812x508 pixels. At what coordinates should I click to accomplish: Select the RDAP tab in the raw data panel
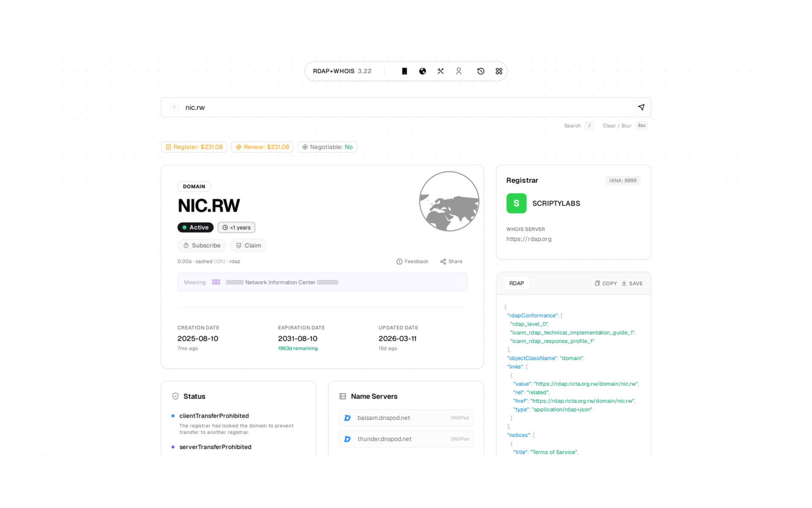516,283
